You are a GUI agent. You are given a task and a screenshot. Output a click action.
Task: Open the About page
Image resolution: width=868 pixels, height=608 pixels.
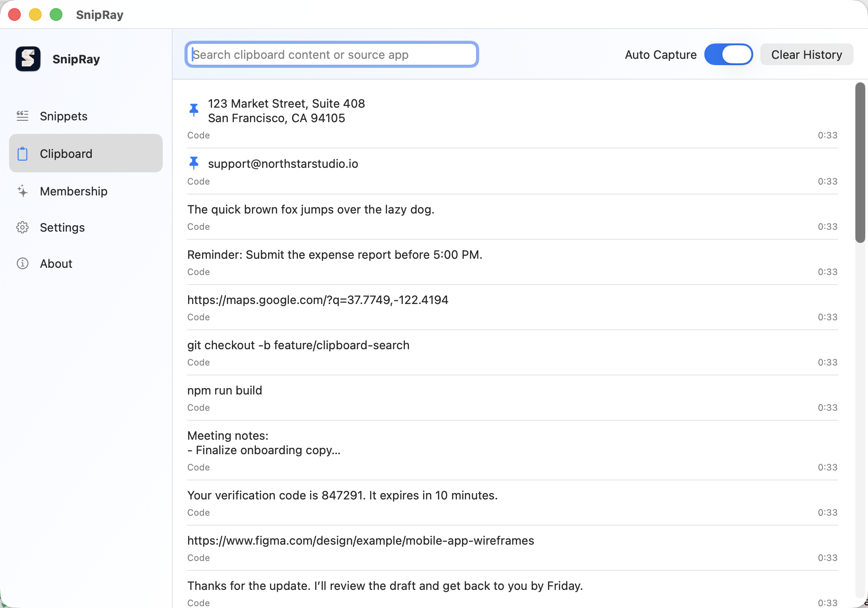[86, 263]
